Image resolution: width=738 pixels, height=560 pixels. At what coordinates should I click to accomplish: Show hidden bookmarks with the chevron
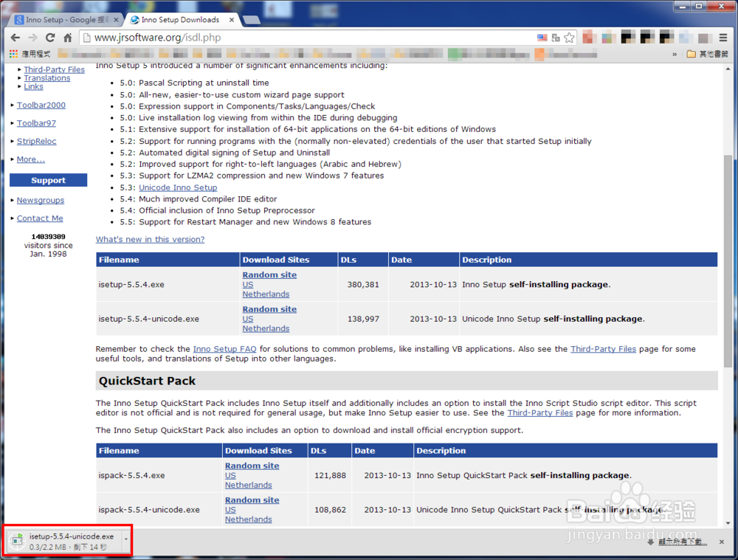[675, 54]
